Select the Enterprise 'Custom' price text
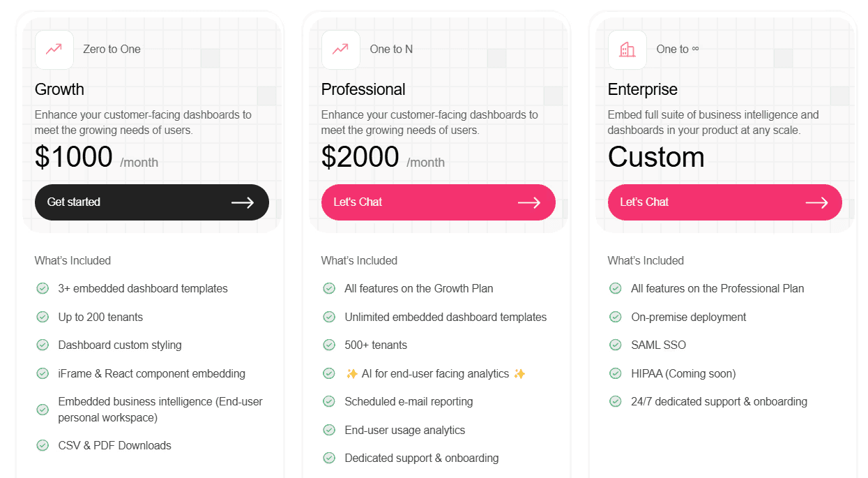Viewport: 868px width, 478px height. (656, 157)
